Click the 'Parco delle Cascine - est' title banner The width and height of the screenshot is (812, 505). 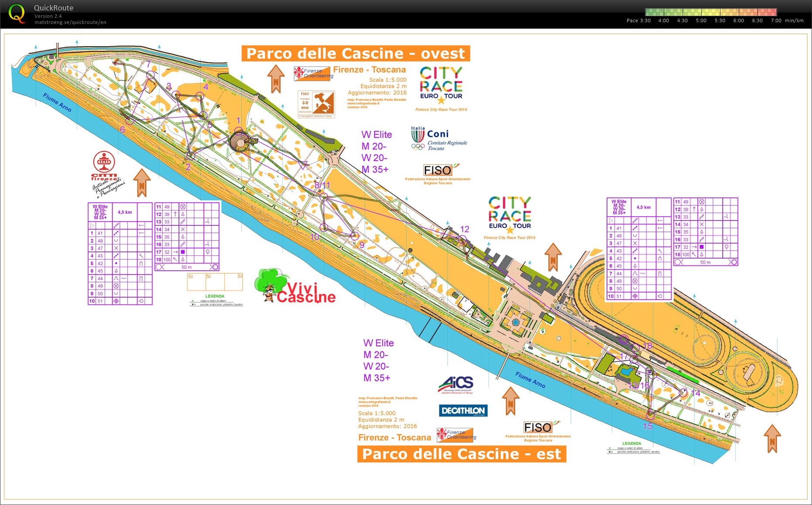coord(462,454)
